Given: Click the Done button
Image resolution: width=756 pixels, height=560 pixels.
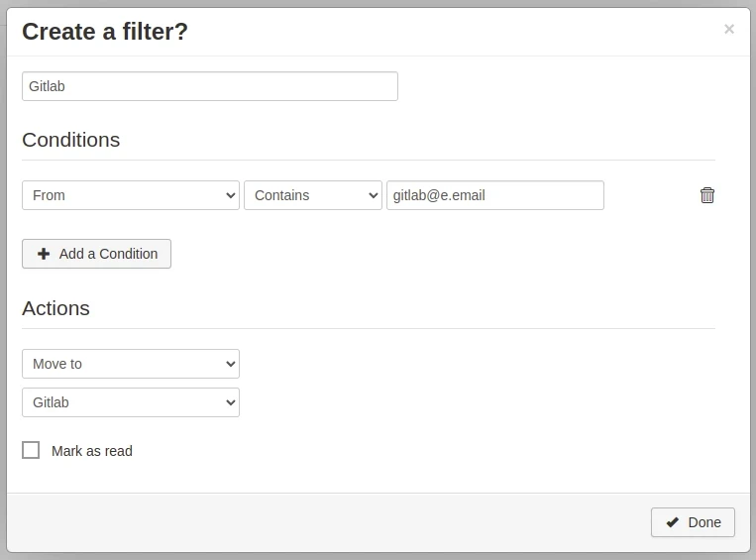Looking at the screenshot, I should click(x=693, y=522).
